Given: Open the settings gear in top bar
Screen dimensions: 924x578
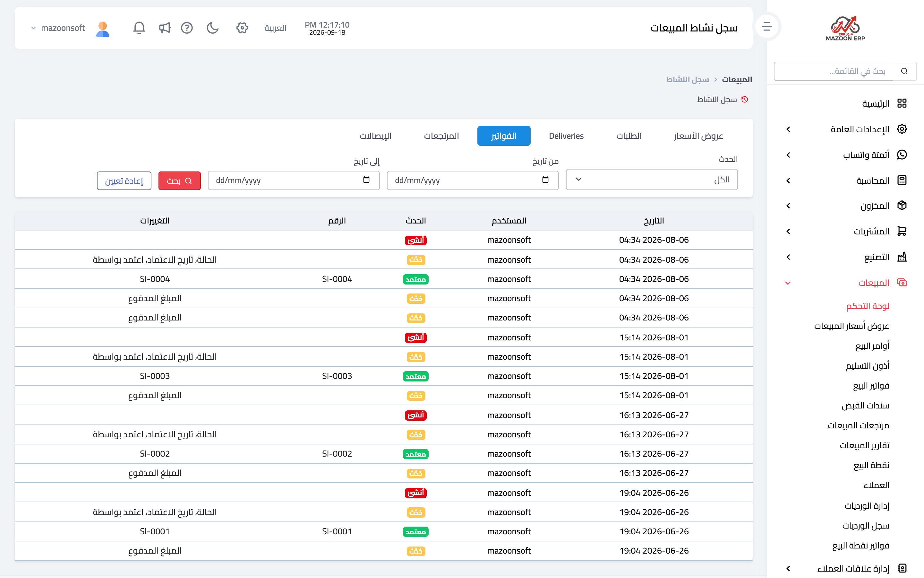Looking at the screenshot, I should coord(242,28).
